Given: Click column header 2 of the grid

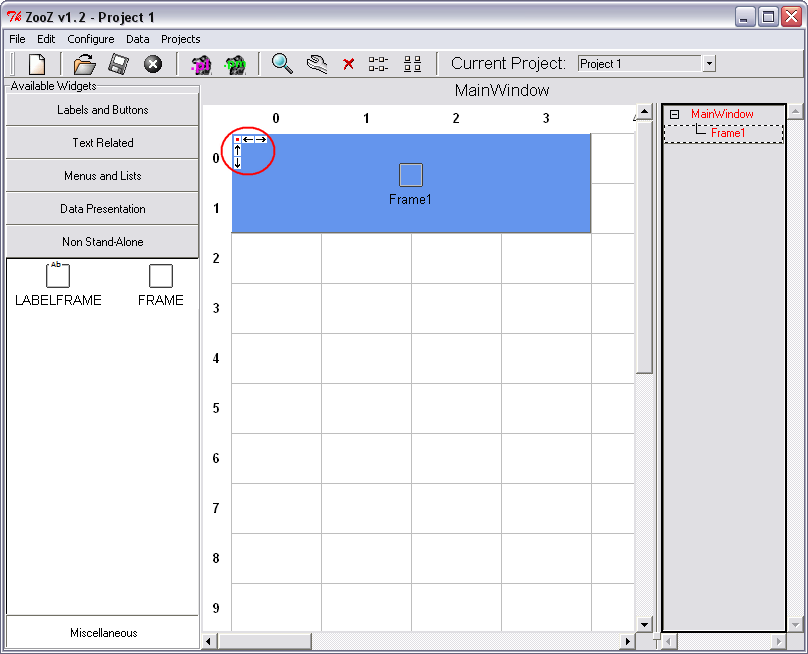Looking at the screenshot, I should (456, 119).
